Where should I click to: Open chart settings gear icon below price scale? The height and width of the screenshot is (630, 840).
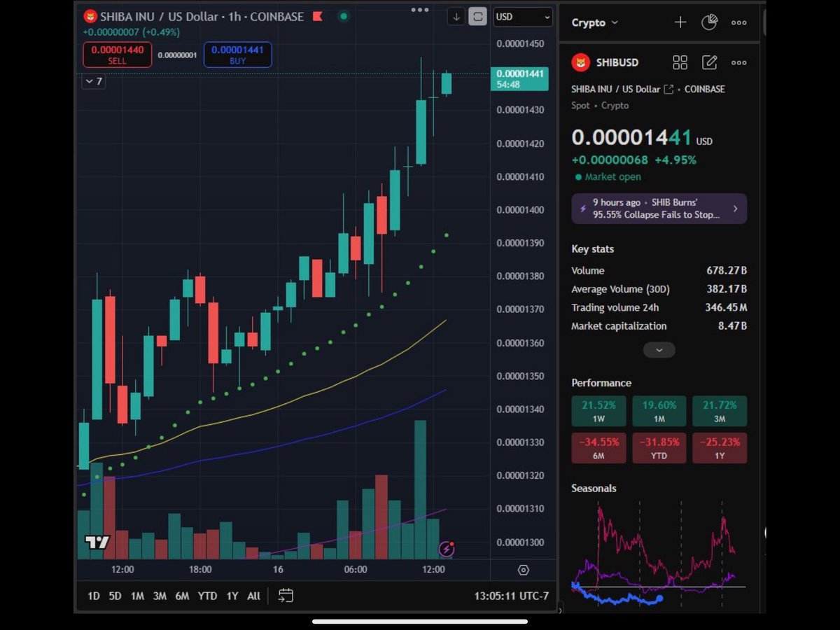524,570
